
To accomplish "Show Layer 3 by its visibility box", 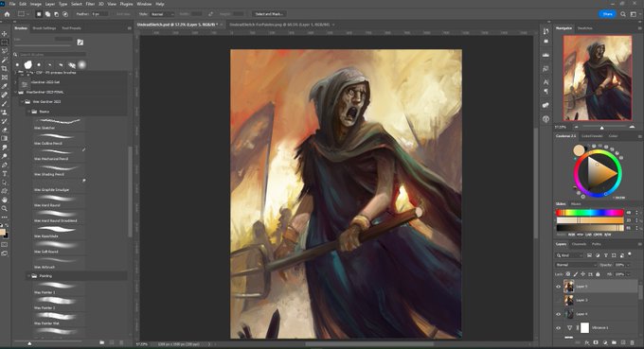I will click(x=558, y=300).
